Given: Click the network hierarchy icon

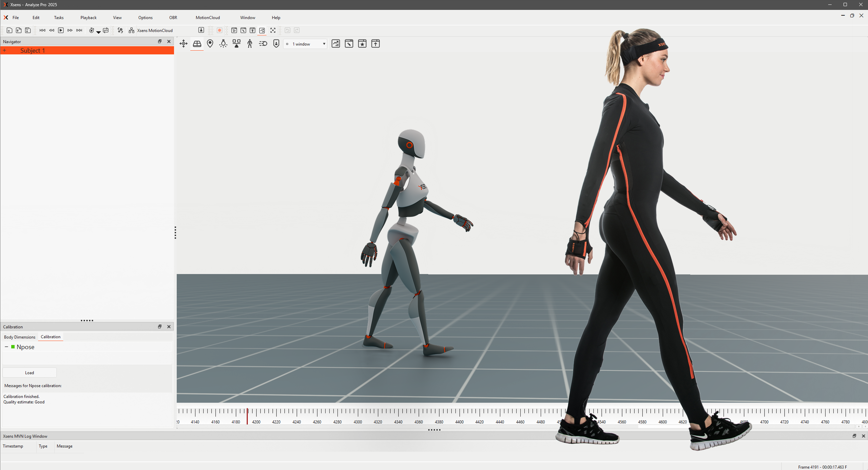Looking at the screenshot, I should tap(131, 30).
